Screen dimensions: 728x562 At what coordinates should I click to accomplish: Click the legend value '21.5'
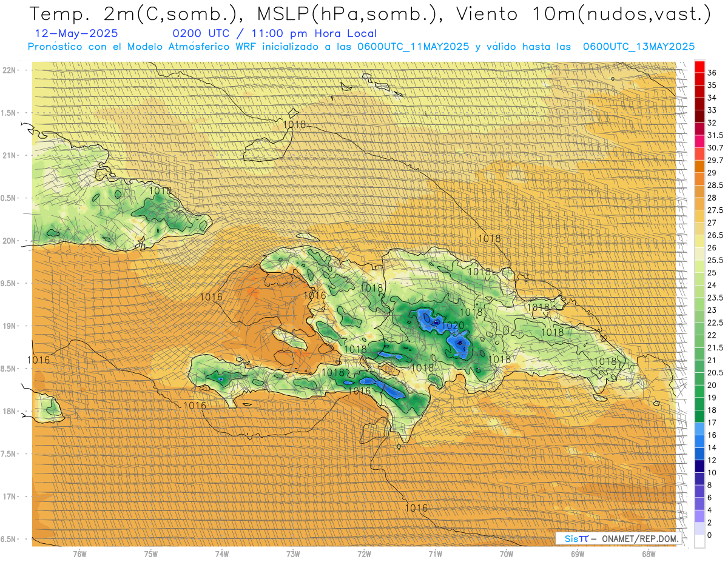[715, 347]
